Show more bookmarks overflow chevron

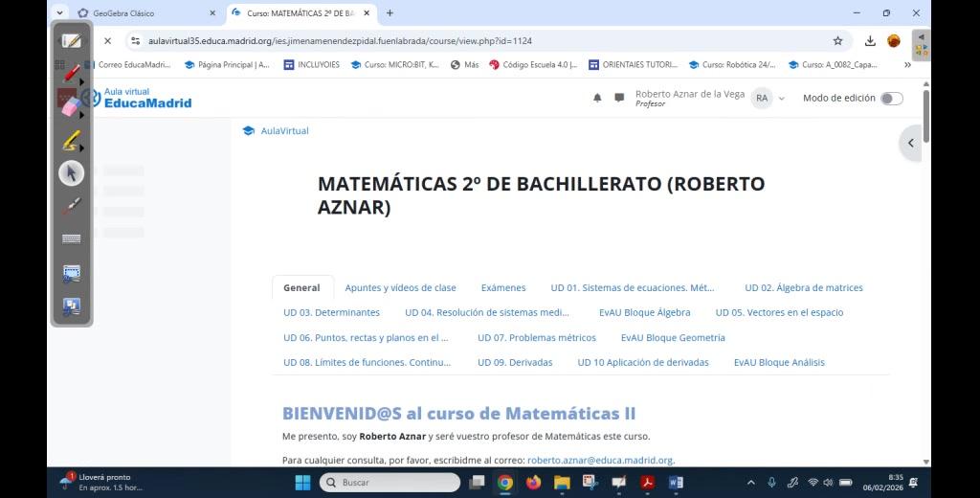[907, 64]
